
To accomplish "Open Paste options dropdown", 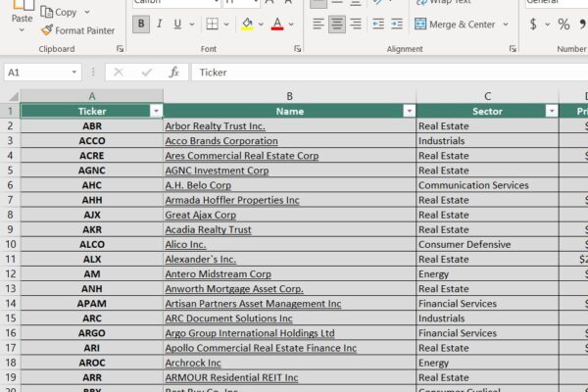I will click(22, 30).
